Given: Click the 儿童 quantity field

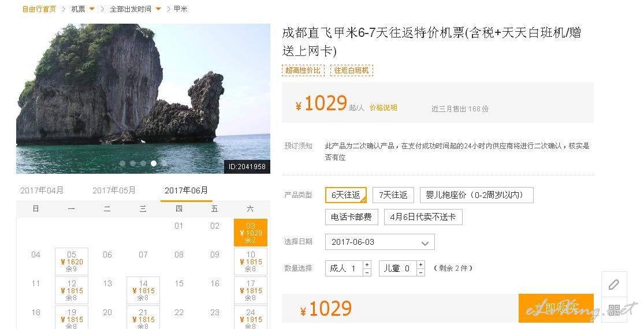Looking at the screenshot, I should (397, 268).
